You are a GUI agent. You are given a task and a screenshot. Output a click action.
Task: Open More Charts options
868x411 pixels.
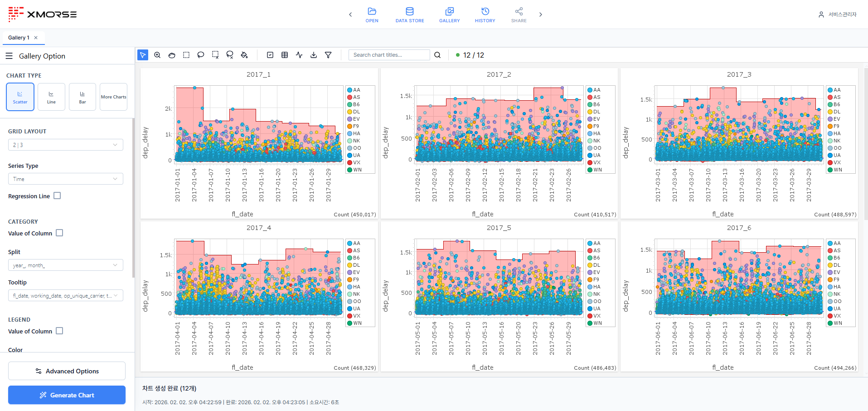(113, 97)
